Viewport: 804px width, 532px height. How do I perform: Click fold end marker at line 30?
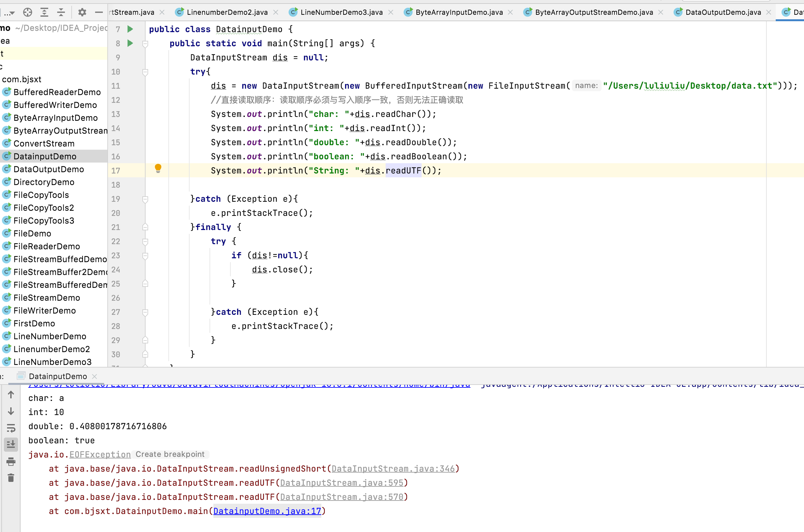[x=145, y=354]
